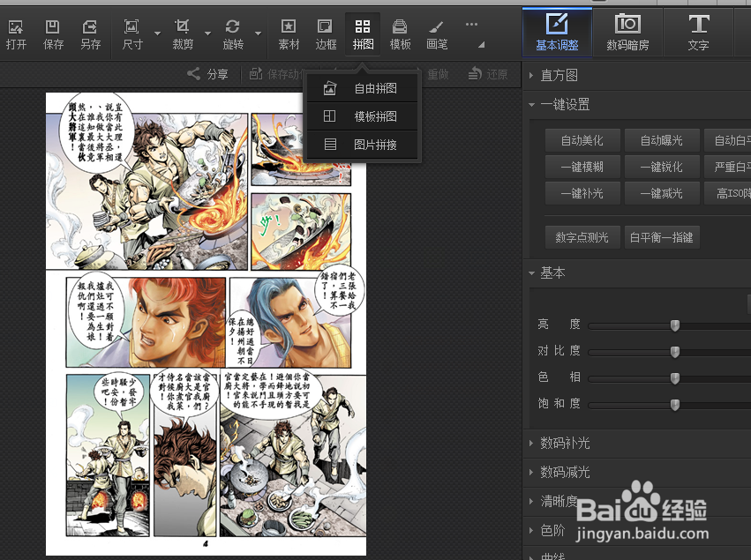Open the 裁剪 dropdown arrow
The height and width of the screenshot is (560, 751).
[x=207, y=34]
